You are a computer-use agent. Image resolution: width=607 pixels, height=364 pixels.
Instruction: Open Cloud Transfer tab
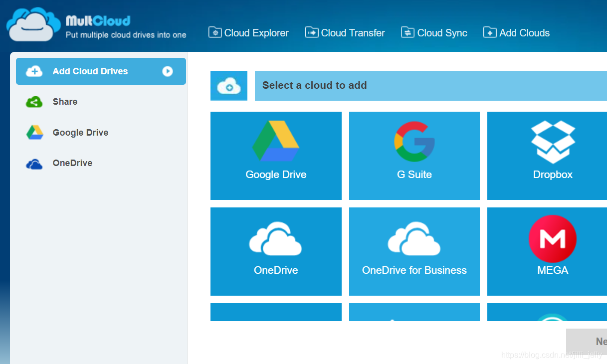click(x=345, y=33)
